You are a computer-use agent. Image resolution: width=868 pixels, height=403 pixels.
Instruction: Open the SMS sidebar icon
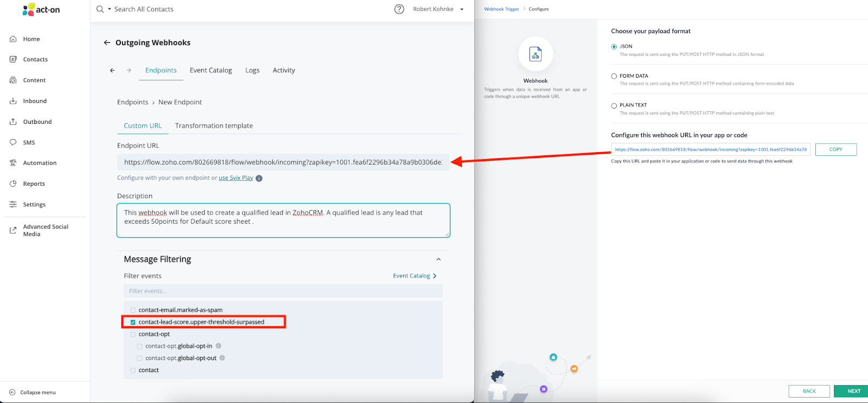pos(13,142)
